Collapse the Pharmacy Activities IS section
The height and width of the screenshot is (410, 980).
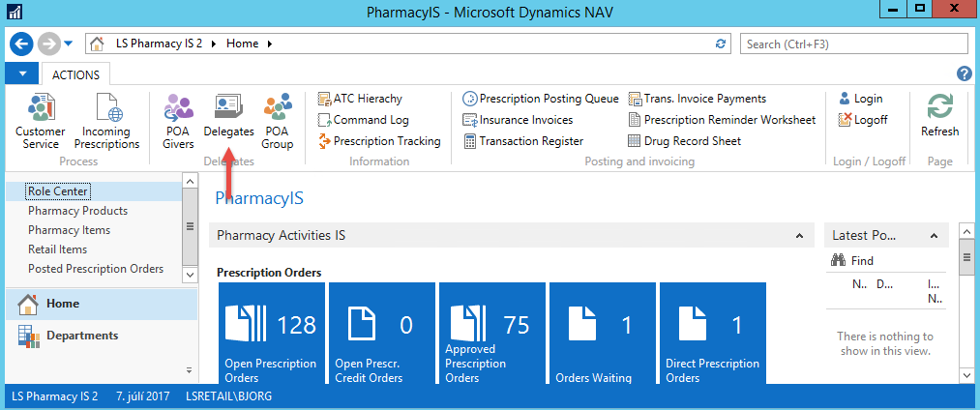pyautogui.click(x=799, y=235)
